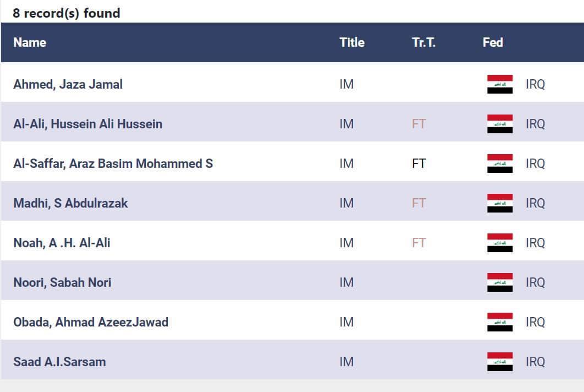Sort by the Fed column header
Viewport: 584px width, 392px height.
pyautogui.click(x=493, y=42)
